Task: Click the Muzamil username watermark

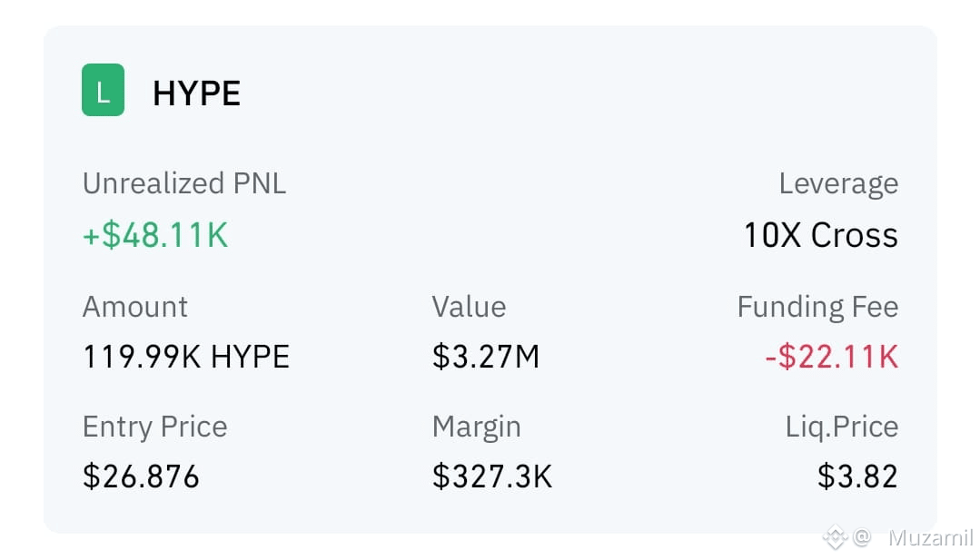Action: [931, 537]
